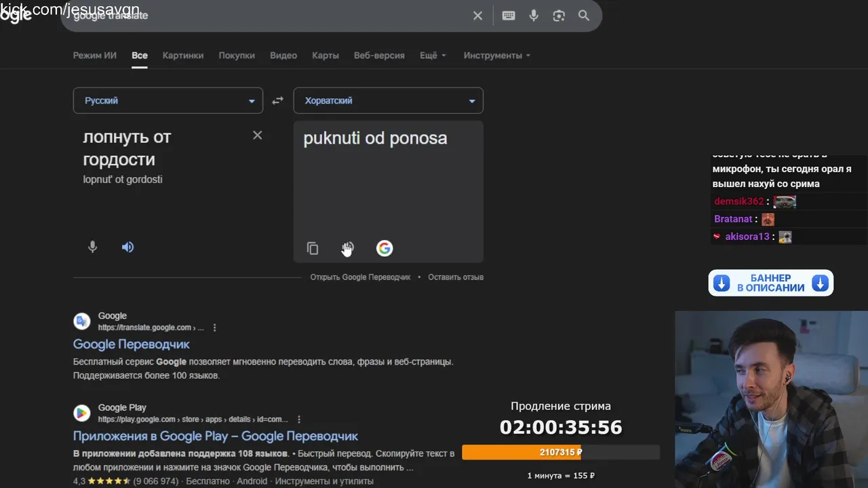
Task: Listen to the Russian source text
Action: 127,247
